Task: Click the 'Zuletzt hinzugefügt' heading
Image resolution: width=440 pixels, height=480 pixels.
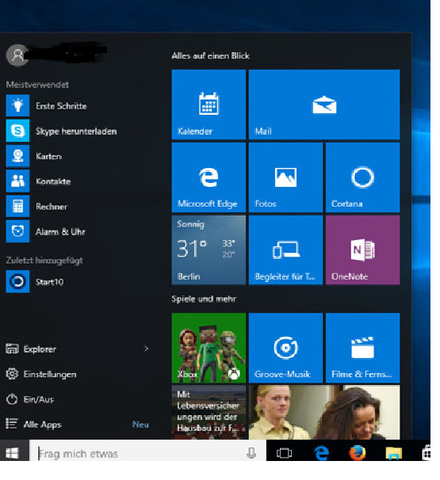Action: point(44,260)
